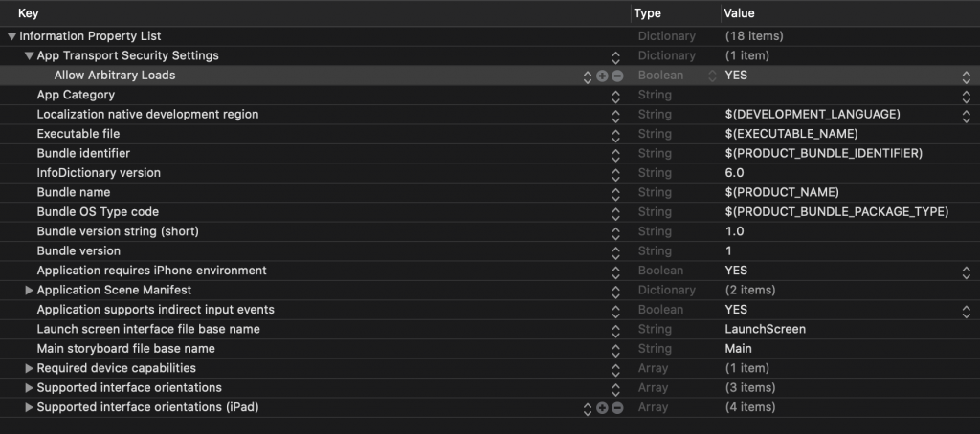Expand Required device capabilities array
The height and width of the screenshot is (434, 980).
pyautogui.click(x=29, y=369)
